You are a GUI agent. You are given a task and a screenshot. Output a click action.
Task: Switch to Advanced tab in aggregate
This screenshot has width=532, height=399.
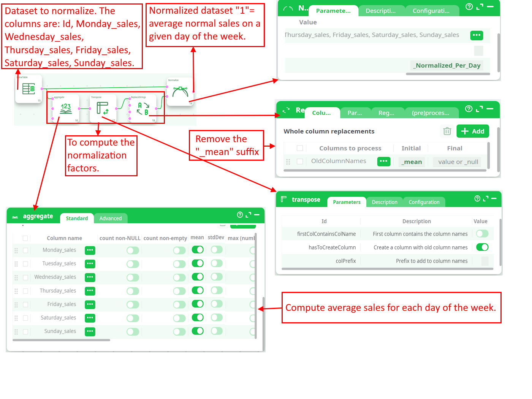pos(111,218)
